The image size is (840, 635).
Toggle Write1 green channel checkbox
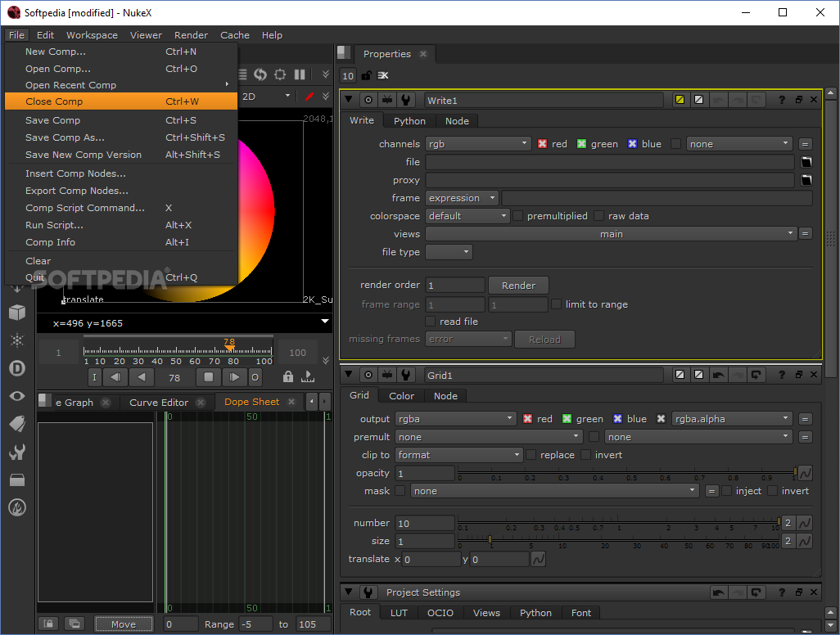click(x=581, y=143)
